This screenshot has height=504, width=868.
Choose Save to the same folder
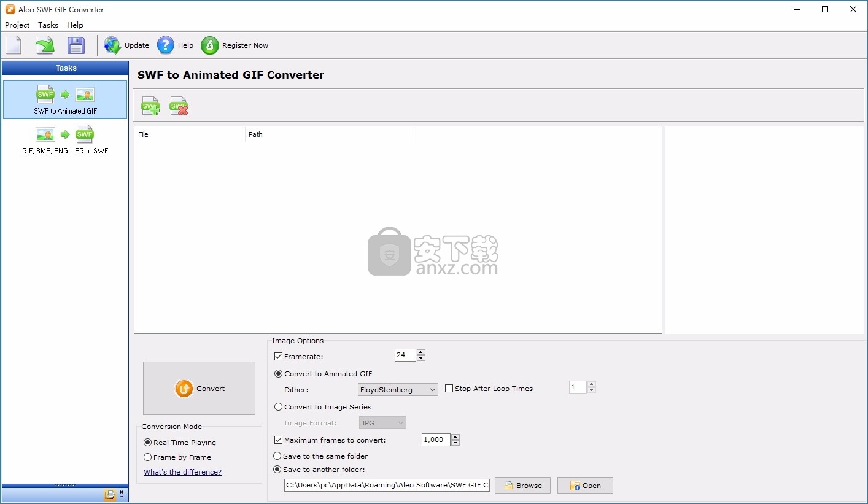(x=277, y=456)
